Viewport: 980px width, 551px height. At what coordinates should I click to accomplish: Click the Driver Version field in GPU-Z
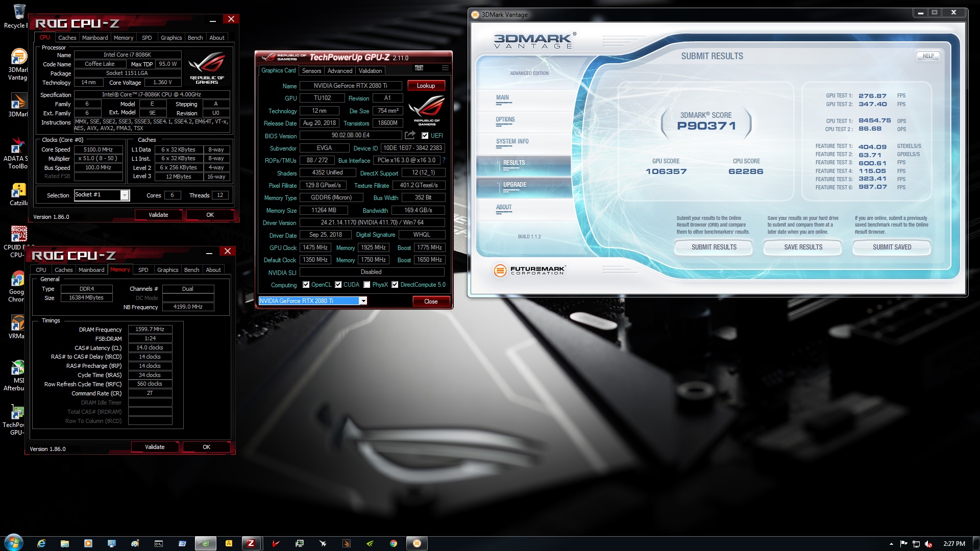point(372,222)
